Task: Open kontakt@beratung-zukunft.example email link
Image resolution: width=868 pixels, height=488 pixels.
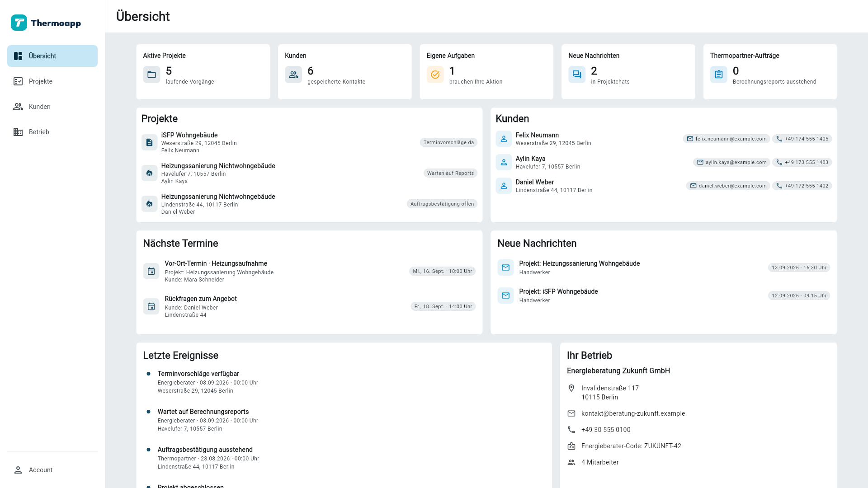Action: tap(633, 413)
